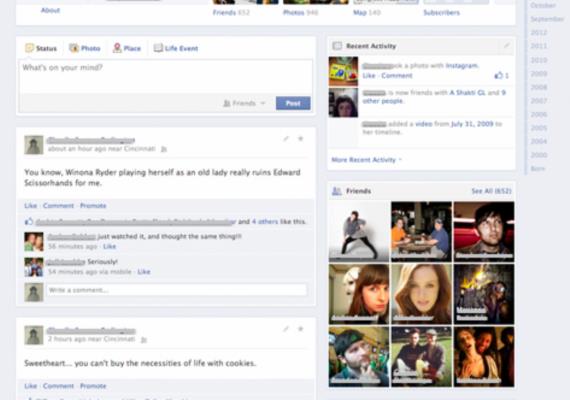
Task: Select the Status composer tab
Action: pos(41,48)
